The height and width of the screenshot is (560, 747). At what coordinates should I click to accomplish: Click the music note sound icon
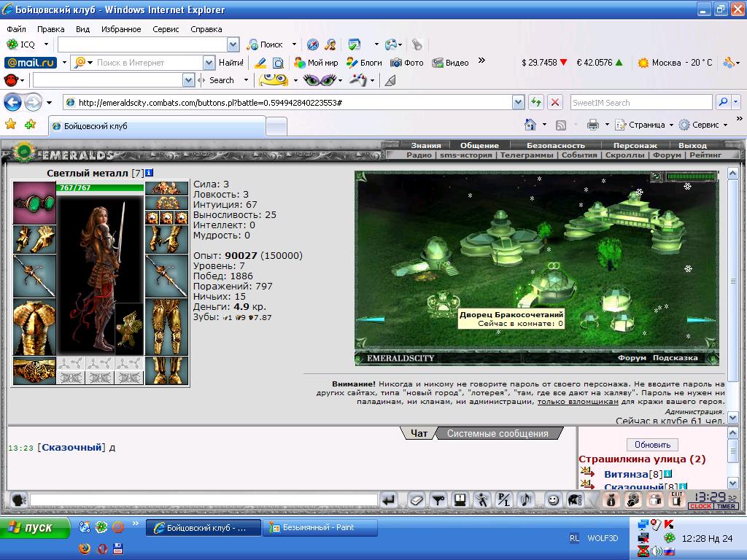point(526,500)
